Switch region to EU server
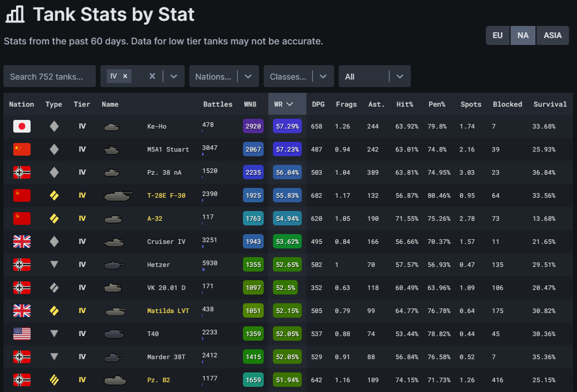577x392 pixels. click(x=497, y=35)
